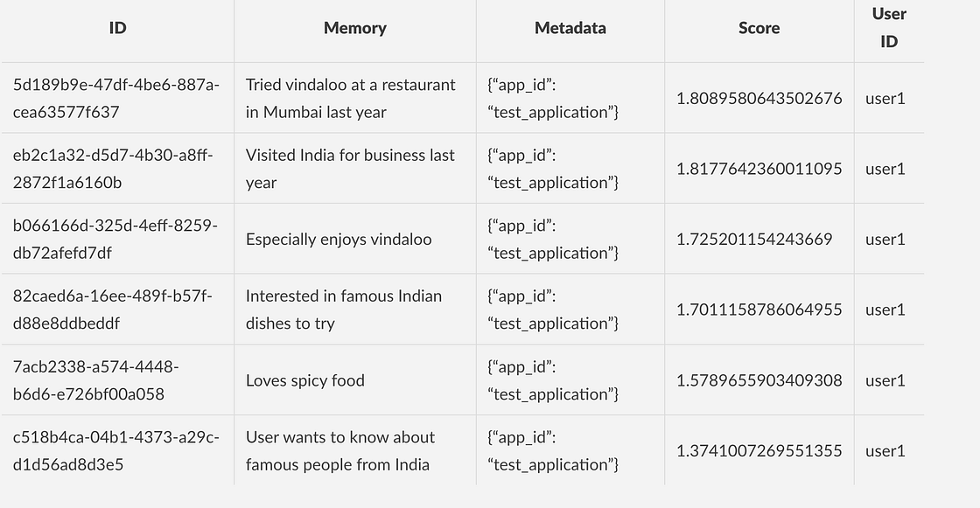Click the ID column header
This screenshot has height=508, width=980.
click(x=117, y=28)
